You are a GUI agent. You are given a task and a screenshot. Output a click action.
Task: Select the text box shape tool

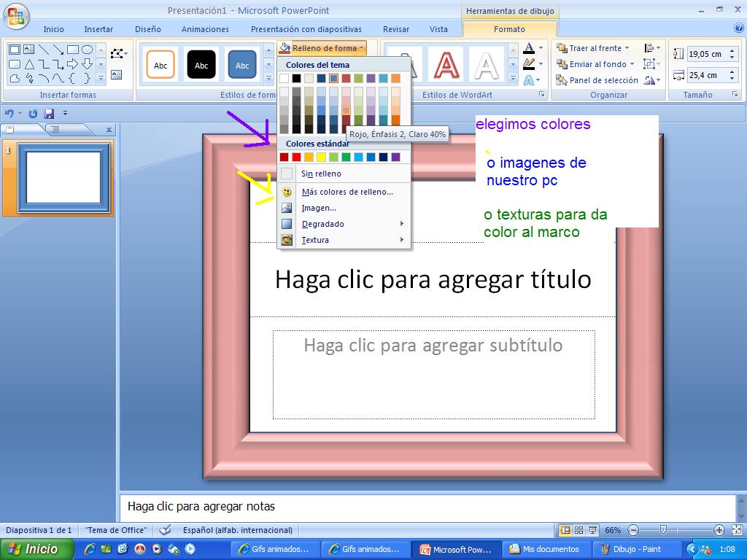point(28,49)
